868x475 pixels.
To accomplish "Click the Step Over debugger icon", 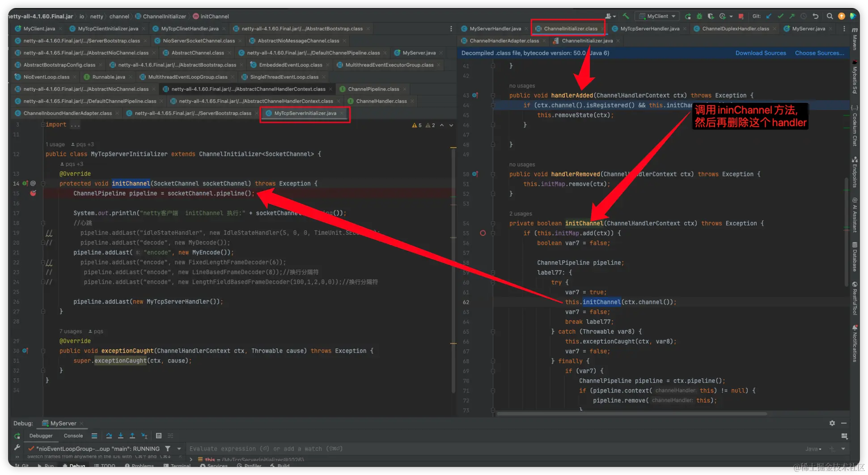I will pos(109,436).
